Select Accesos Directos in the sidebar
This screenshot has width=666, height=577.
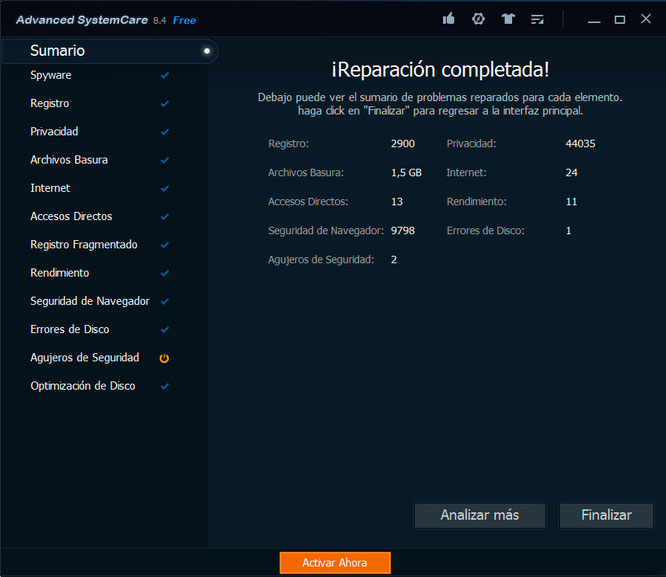click(71, 216)
